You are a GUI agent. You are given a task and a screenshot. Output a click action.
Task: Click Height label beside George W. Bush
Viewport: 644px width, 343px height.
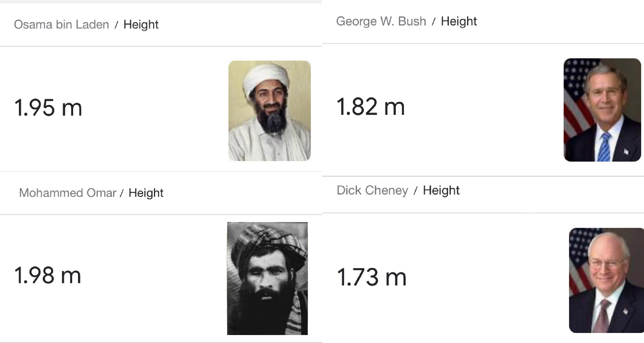(x=459, y=21)
